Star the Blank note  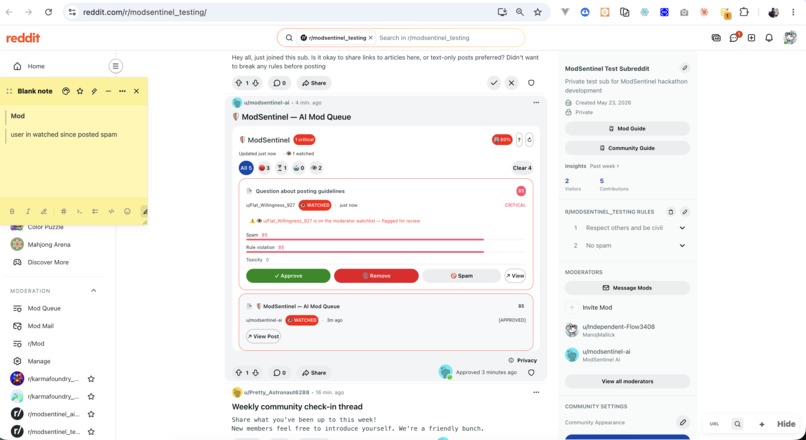(80, 91)
